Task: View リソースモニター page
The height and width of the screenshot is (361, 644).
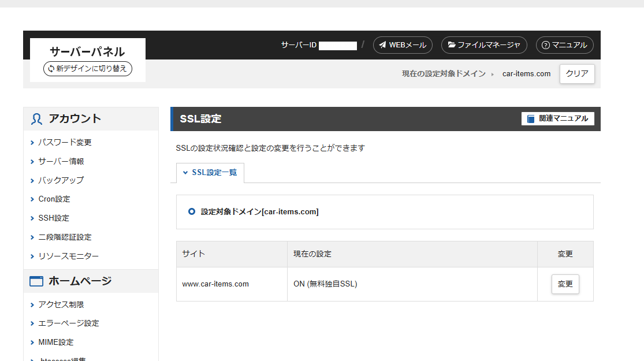Action: click(x=68, y=256)
